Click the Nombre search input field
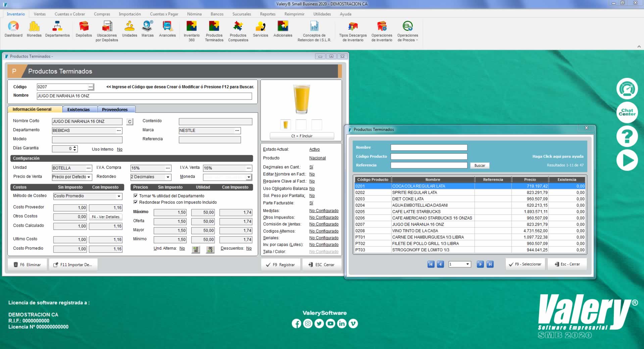644x349 pixels. 429,148
